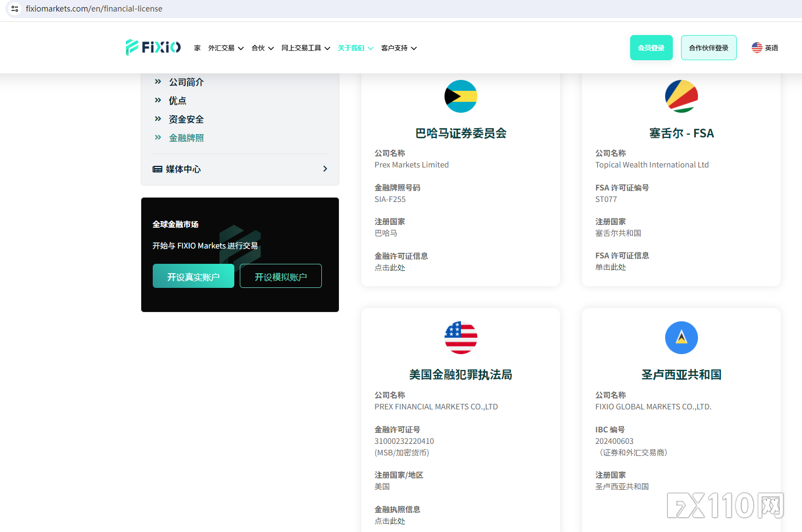802x532 pixels.
Task: Click the double-arrow icon beside 公司简介
Action: pos(158,82)
